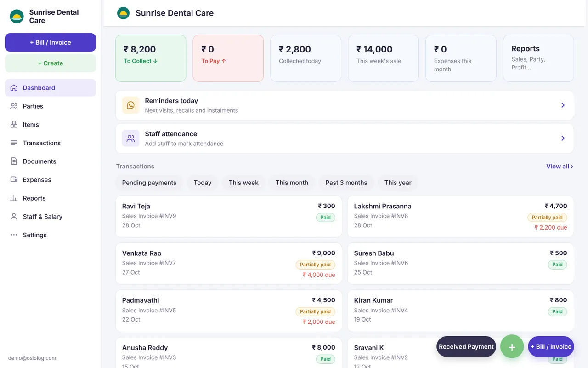The height and width of the screenshot is (368, 588).
Task: Click the Paid badge on Ravi Teja
Action: point(326,218)
